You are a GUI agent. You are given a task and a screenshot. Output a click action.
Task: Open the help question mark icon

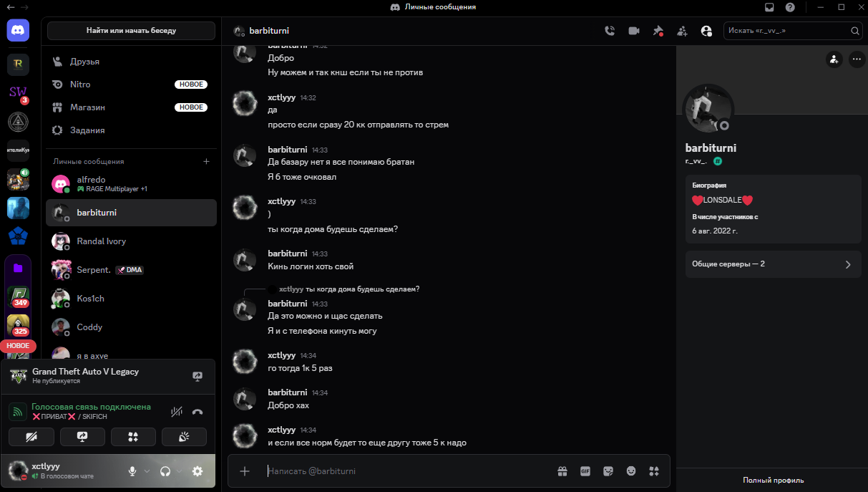(x=790, y=7)
